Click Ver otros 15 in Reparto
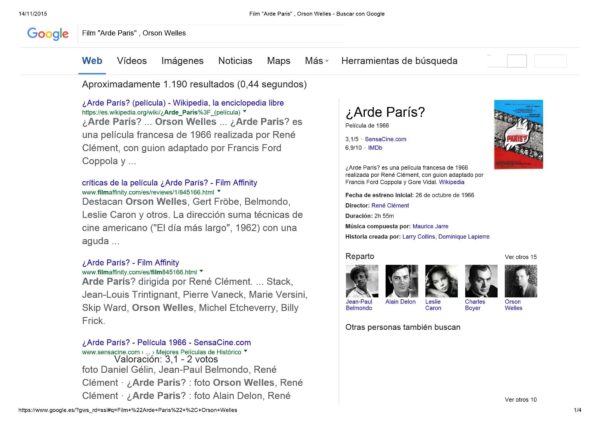 tap(520, 257)
